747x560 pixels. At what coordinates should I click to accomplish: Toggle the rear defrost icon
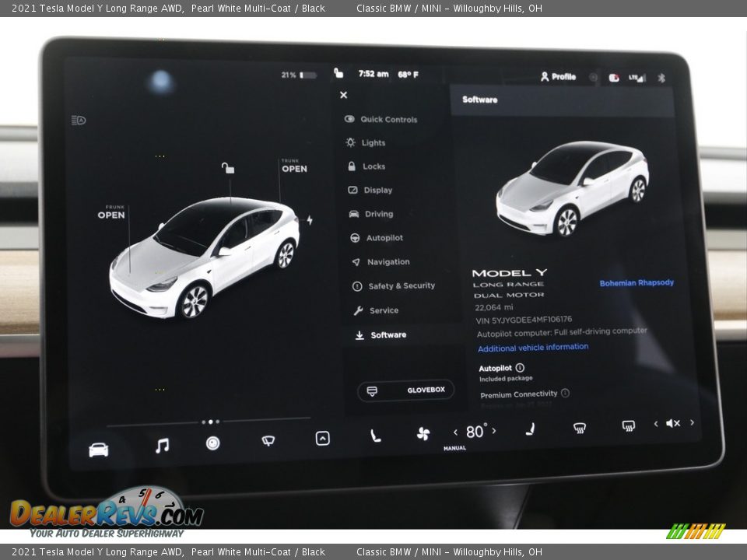tap(629, 425)
